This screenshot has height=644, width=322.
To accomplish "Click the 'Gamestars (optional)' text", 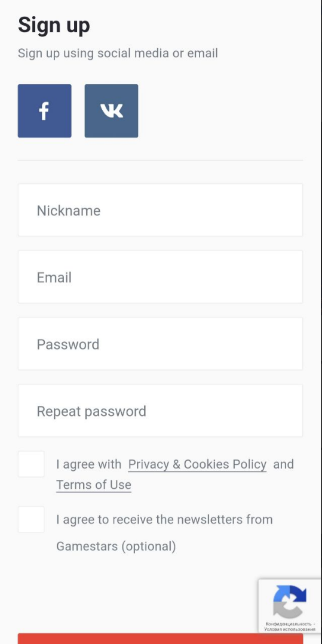I will coord(116,547).
